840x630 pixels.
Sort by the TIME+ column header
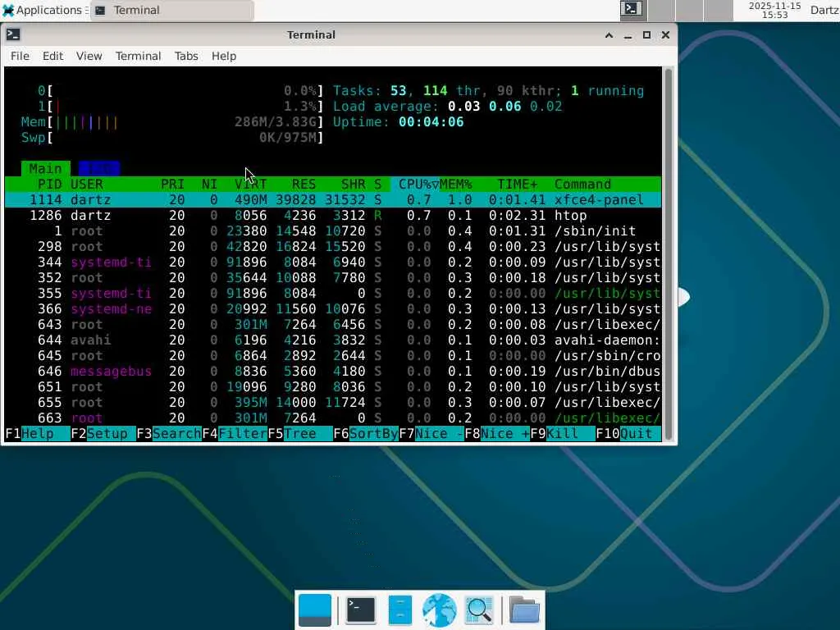click(517, 185)
